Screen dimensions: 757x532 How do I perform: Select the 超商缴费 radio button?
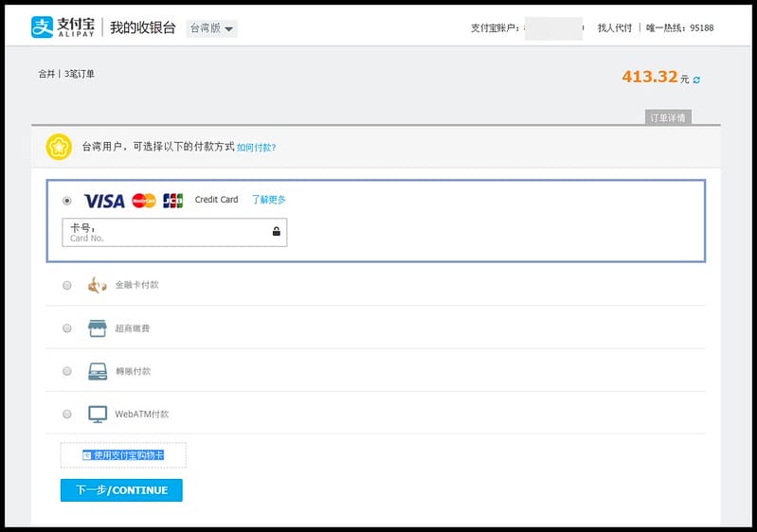pos(67,328)
